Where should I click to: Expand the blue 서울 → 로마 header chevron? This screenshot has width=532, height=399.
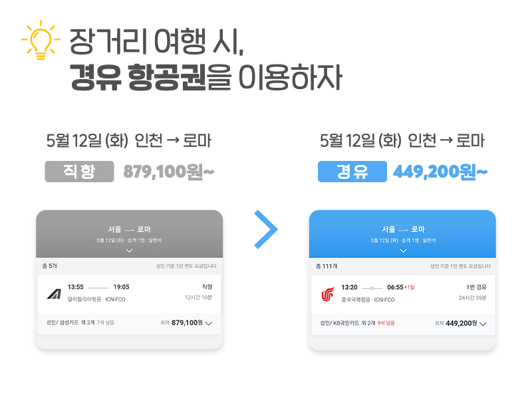tap(403, 251)
